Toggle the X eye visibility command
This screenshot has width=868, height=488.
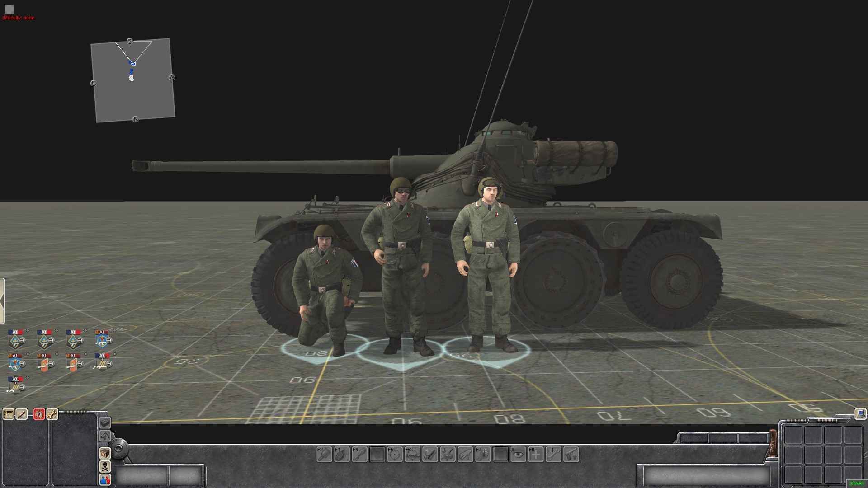coord(518,454)
